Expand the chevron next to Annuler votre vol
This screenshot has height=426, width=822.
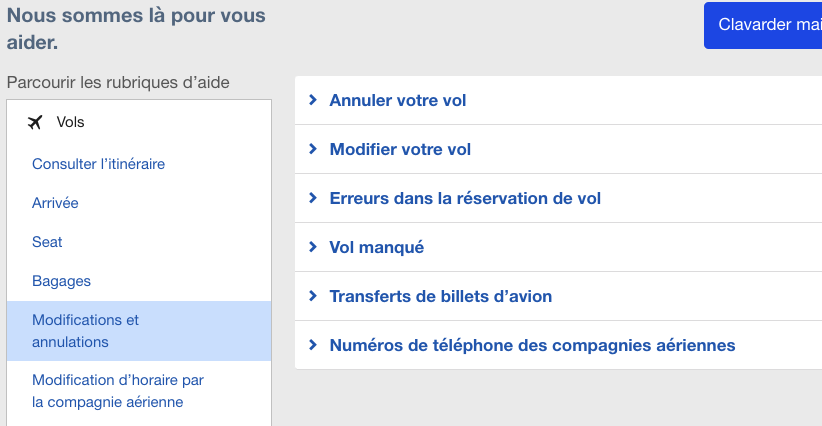(313, 100)
